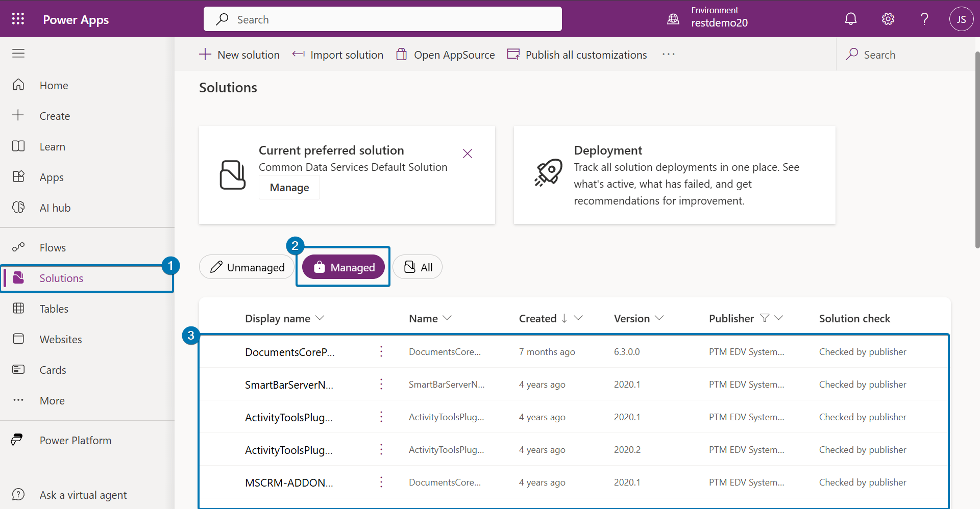Open the app launcher waffle icon
Screen dimensions: 980x509
[x=18, y=19]
